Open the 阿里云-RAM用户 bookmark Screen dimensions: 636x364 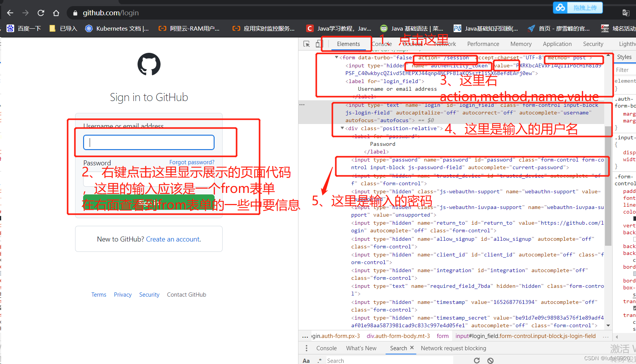[x=189, y=28]
